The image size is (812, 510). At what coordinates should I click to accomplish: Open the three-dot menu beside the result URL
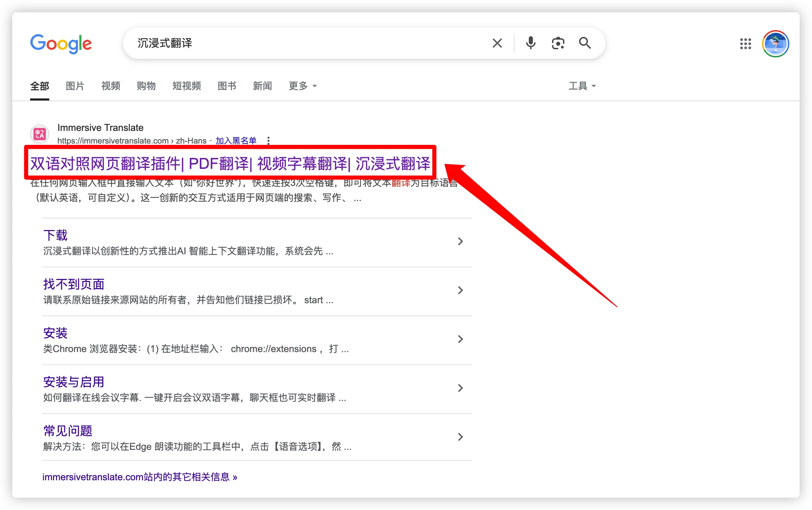(269, 140)
